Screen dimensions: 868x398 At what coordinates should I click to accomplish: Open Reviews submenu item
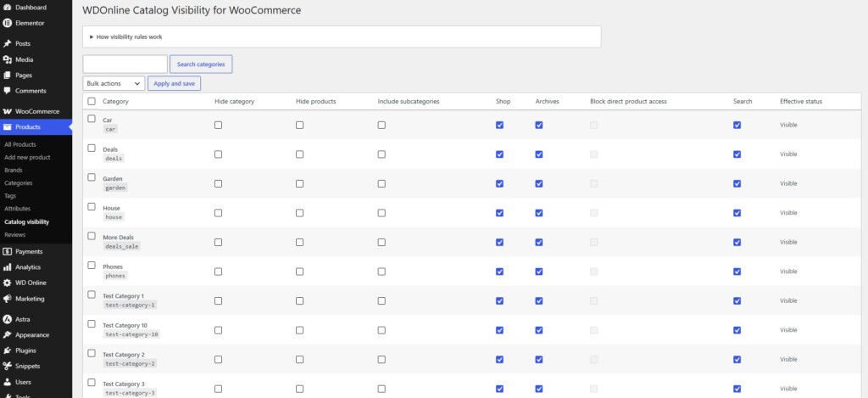point(14,234)
